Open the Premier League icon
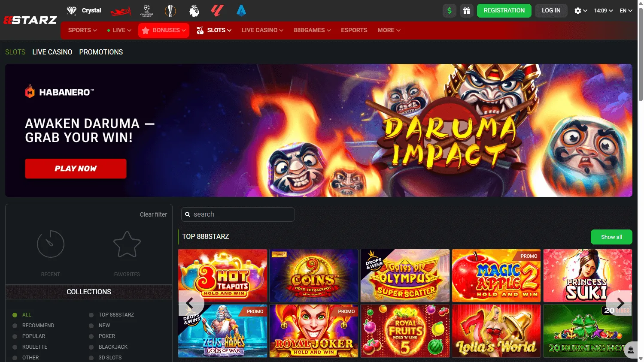The image size is (644, 362). (194, 11)
